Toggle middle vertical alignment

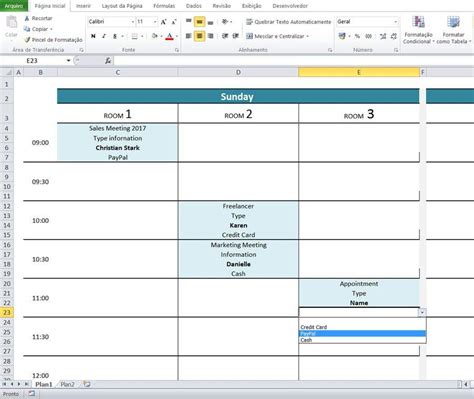[199, 22]
